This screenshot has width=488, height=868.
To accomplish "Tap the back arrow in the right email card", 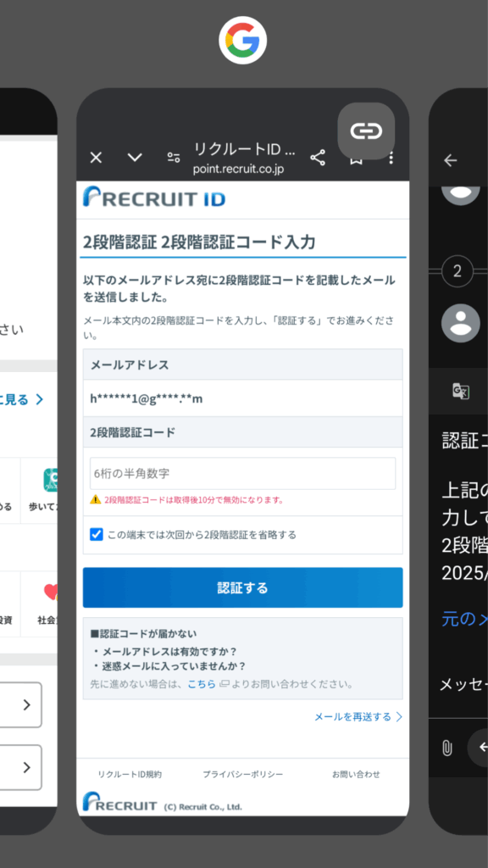I will [451, 160].
